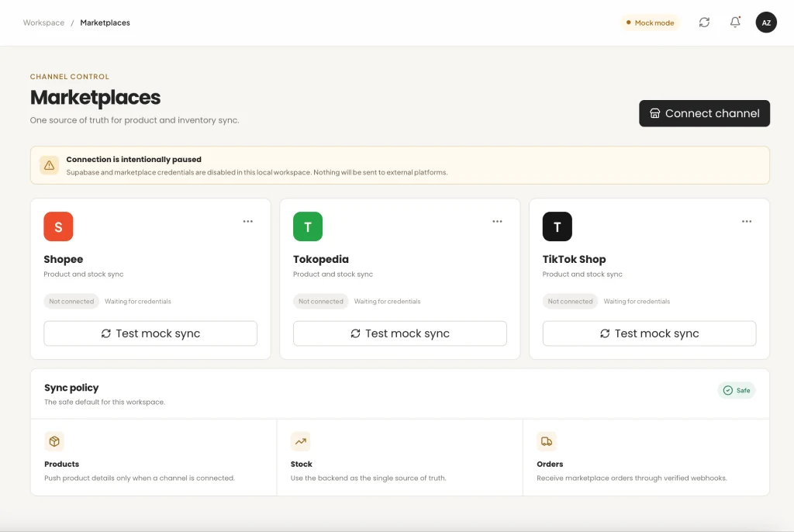794x532 pixels.
Task: Click the Stock policy label
Action: coord(302,464)
